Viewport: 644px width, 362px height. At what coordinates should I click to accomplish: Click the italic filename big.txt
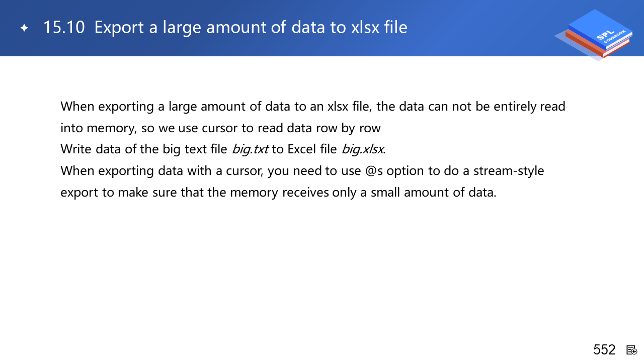tap(250, 149)
